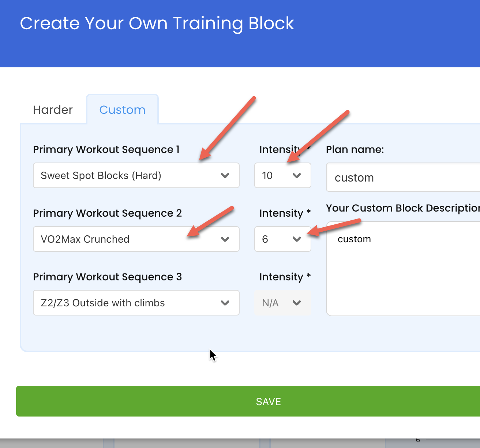Click the Create Your Own Training Block title

point(157,23)
